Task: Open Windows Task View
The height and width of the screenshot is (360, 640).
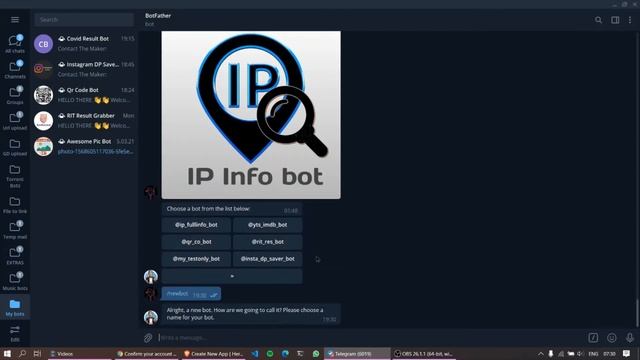Action: point(37,353)
